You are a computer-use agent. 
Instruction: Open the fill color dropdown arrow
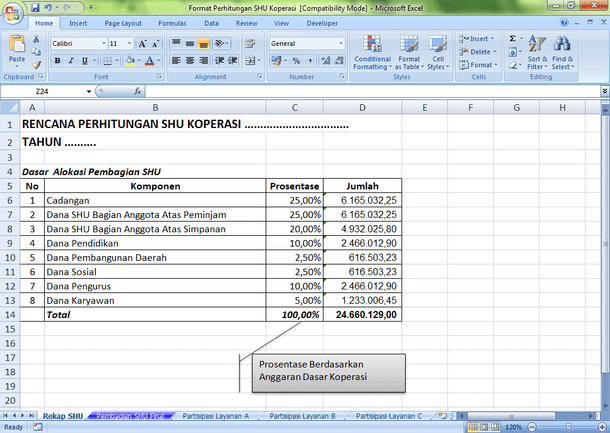(139, 61)
